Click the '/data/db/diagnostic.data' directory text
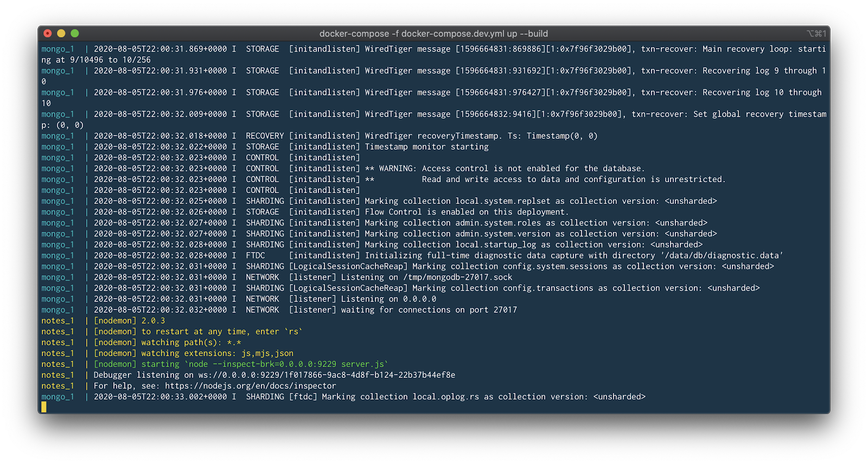Viewport: 868px width, 464px height. tap(722, 256)
